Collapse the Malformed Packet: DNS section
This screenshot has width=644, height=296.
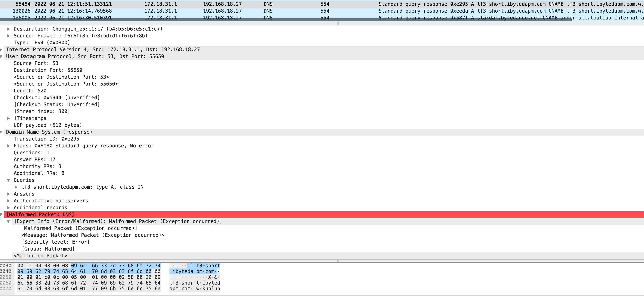(1, 215)
